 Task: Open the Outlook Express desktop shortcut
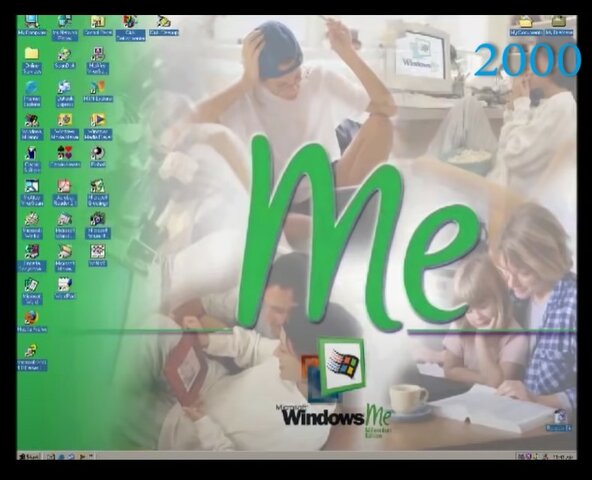click(x=65, y=94)
